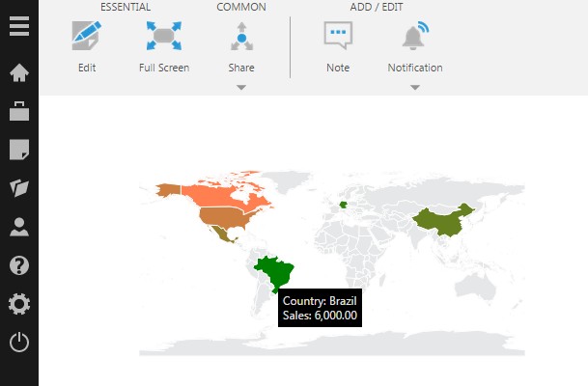Enter Full Screen mode

pyautogui.click(x=164, y=36)
